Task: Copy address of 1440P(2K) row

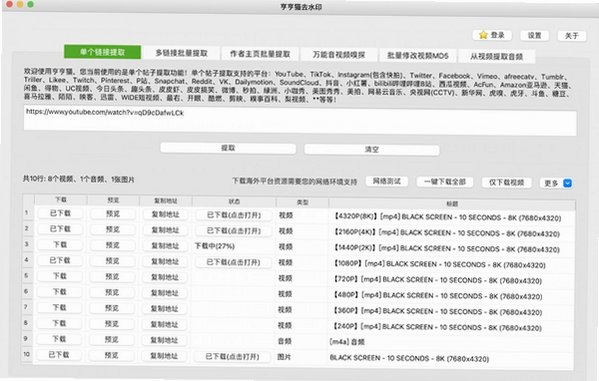Action: coord(165,246)
